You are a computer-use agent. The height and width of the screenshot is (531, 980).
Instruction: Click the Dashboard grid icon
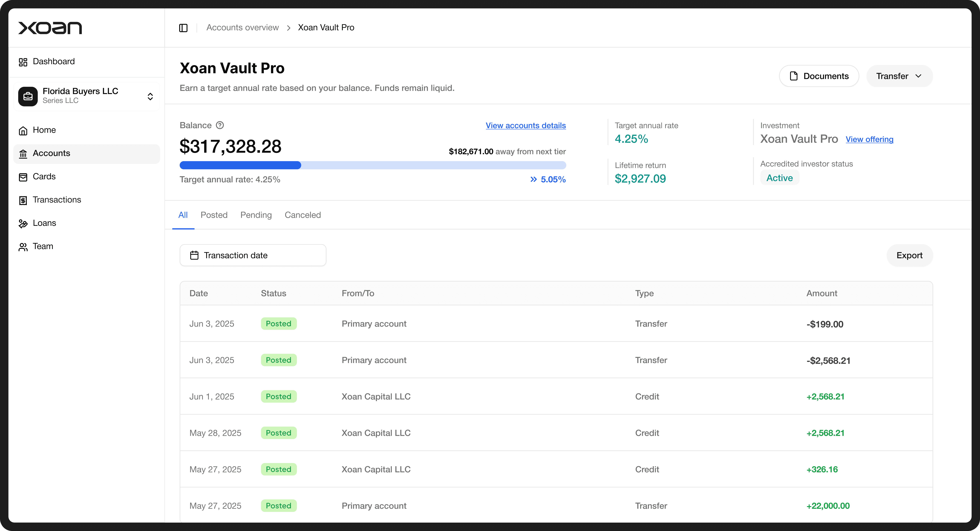click(x=23, y=62)
